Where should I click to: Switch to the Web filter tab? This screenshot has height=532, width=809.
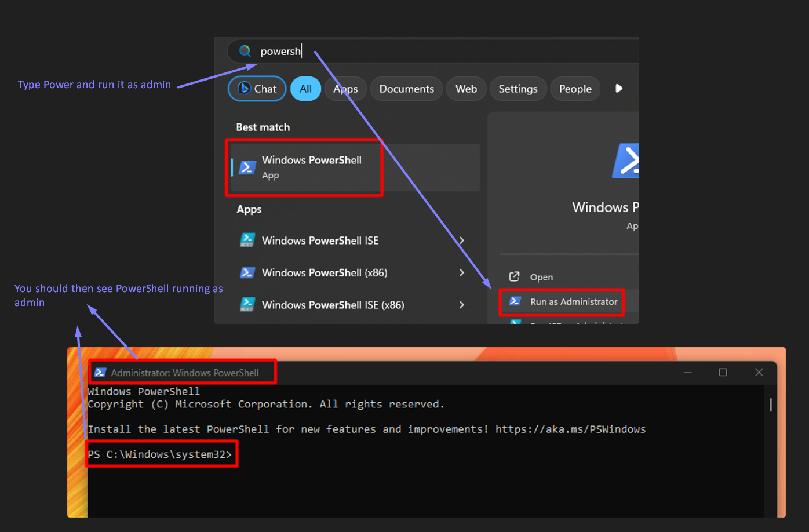coord(467,89)
